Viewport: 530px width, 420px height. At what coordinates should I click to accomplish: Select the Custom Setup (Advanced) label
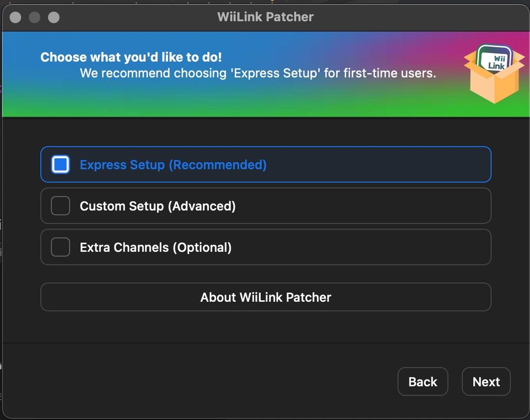pyautogui.click(x=157, y=206)
